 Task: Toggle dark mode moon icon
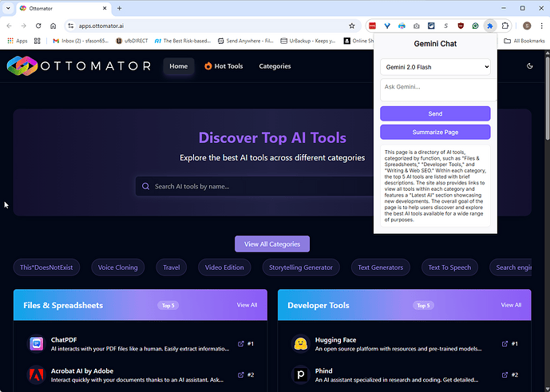click(530, 66)
